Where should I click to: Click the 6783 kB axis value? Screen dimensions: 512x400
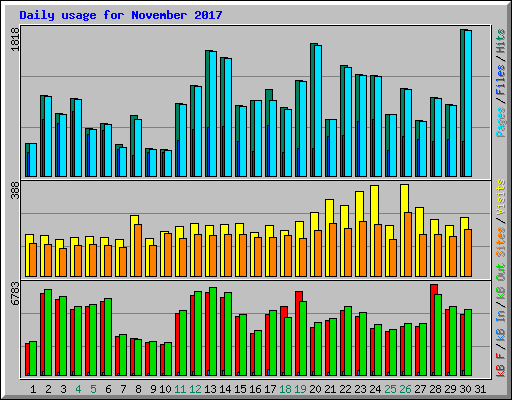click(16, 293)
